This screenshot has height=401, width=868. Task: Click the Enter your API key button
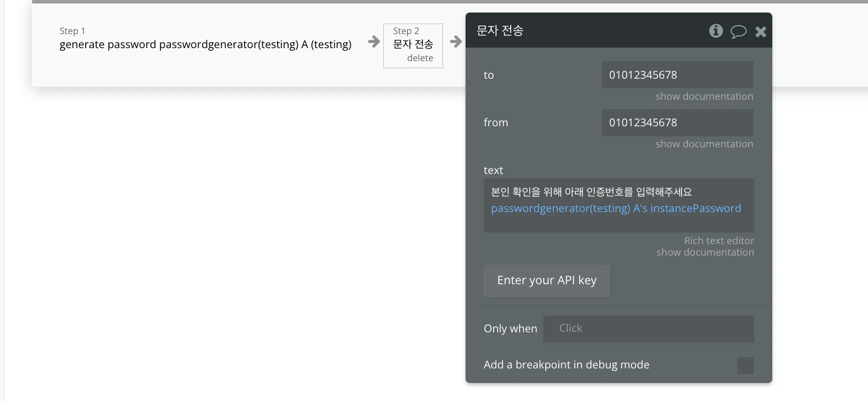547,281
